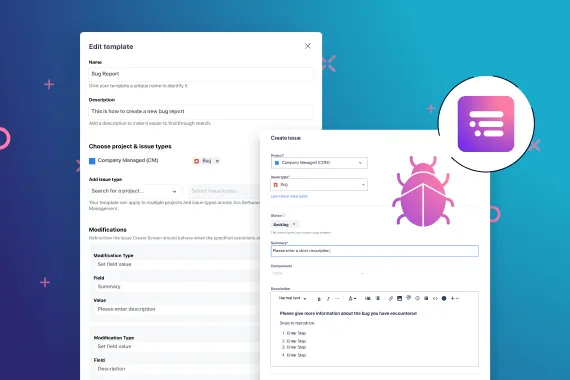The height and width of the screenshot is (380, 570).
Task: Close the Edit template dialog
Action: pyautogui.click(x=308, y=46)
